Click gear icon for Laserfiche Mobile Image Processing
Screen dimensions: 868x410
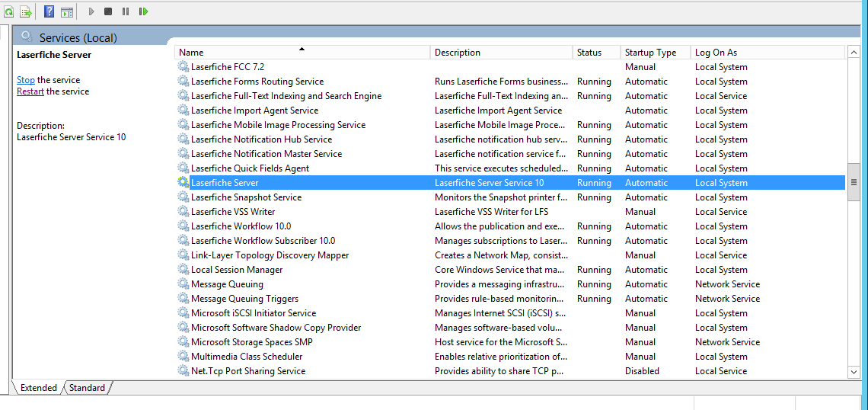pyautogui.click(x=183, y=125)
